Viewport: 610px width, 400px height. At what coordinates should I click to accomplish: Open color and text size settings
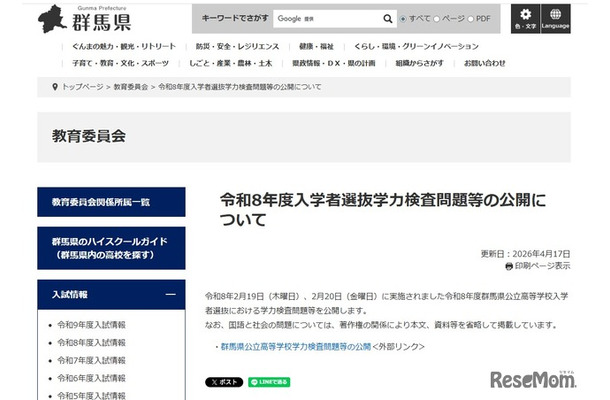click(x=525, y=19)
